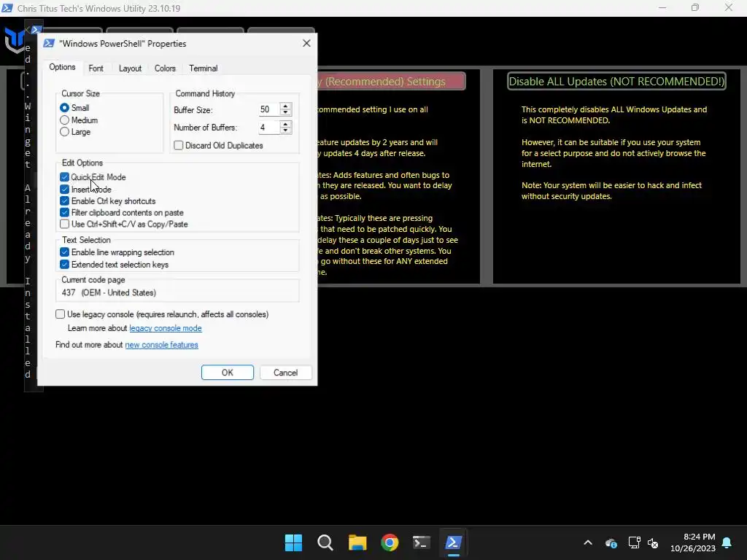Click the Windows Utility title bar PowerShell icon

[x=7, y=8]
